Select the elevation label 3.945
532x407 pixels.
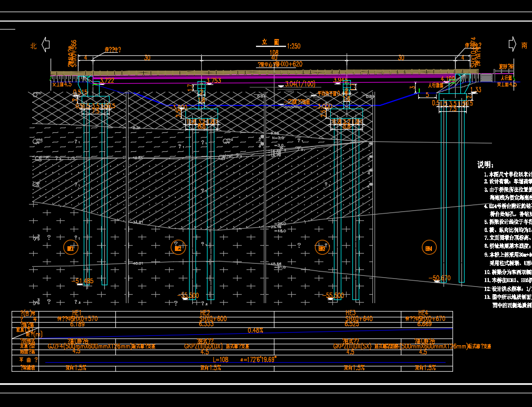[x=341, y=80]
